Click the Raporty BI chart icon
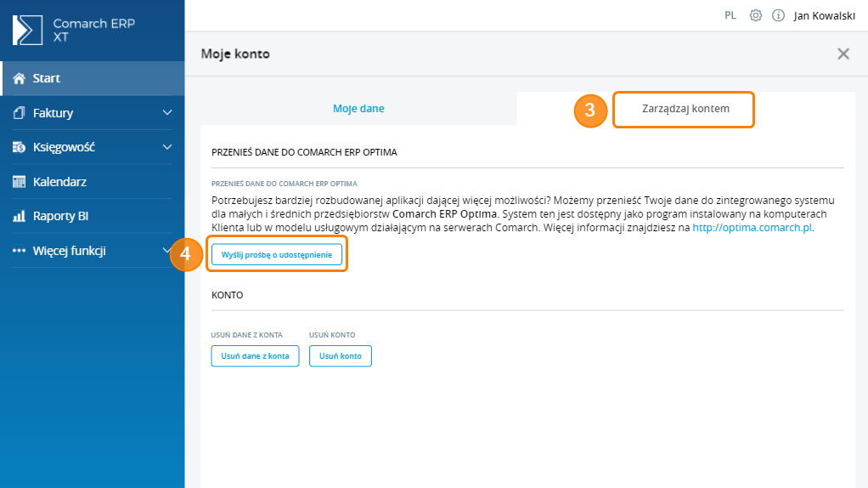The height and width of the screenshot is (488, 868). click(x=19, y=216)
